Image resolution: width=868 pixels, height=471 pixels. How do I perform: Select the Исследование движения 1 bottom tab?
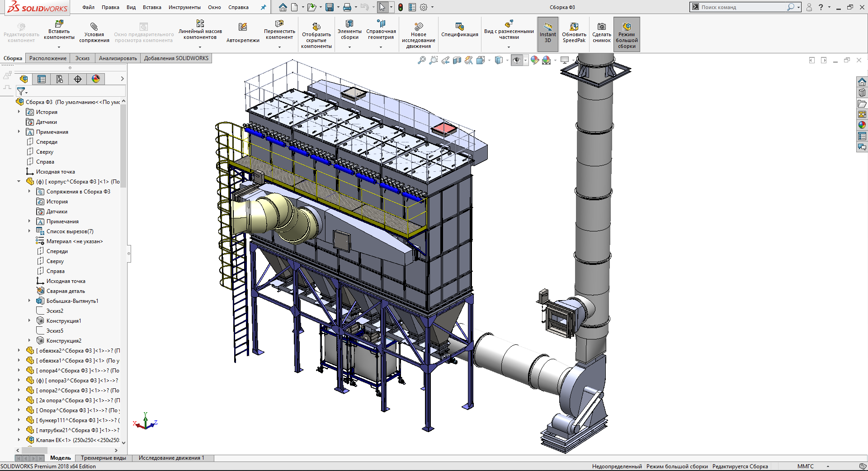pos(171,458)
